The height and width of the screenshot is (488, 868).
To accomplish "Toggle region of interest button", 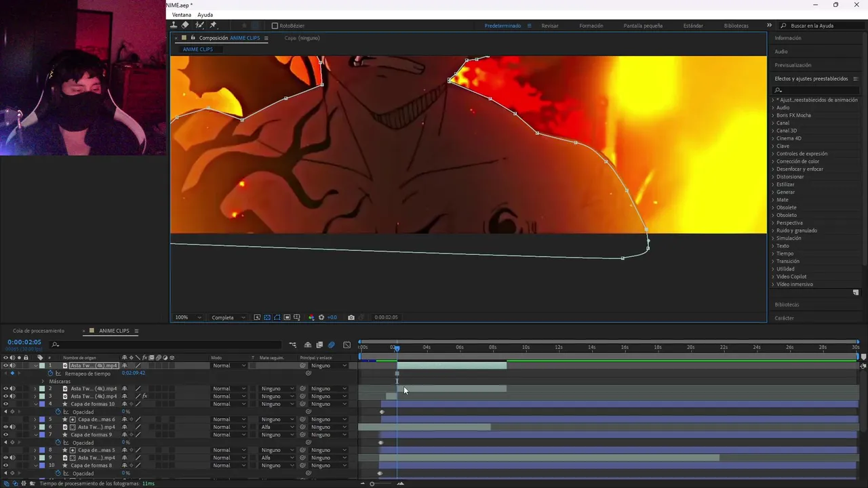I will (287, 317).
